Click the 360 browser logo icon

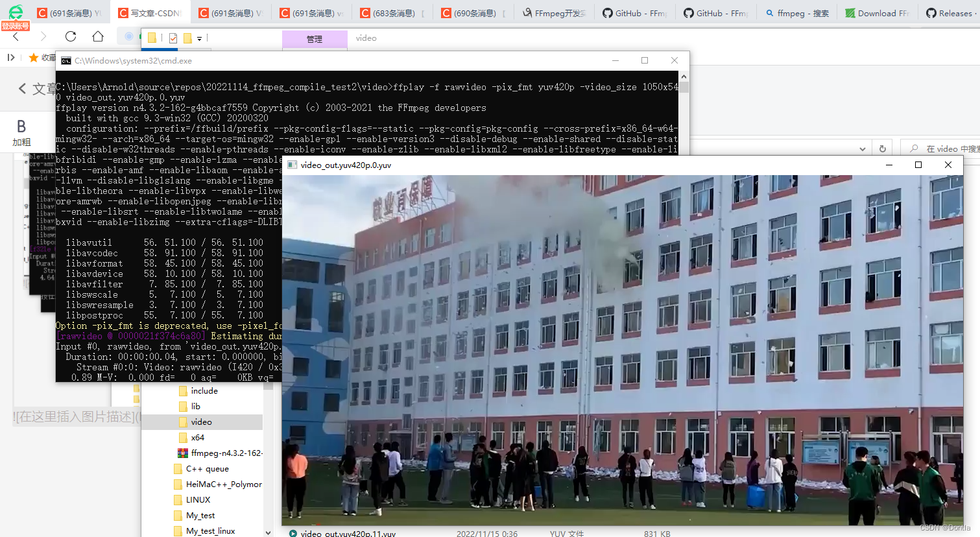click(16, 11)
